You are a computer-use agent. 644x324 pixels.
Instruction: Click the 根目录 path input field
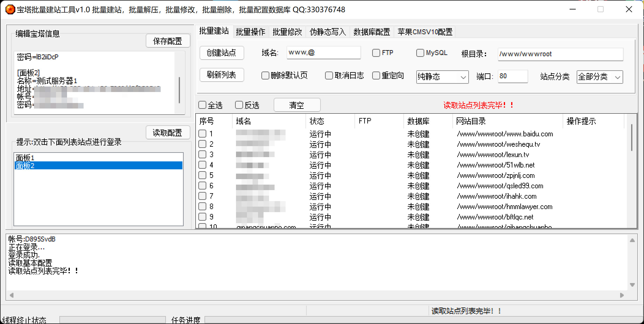(x=560, y=54)
